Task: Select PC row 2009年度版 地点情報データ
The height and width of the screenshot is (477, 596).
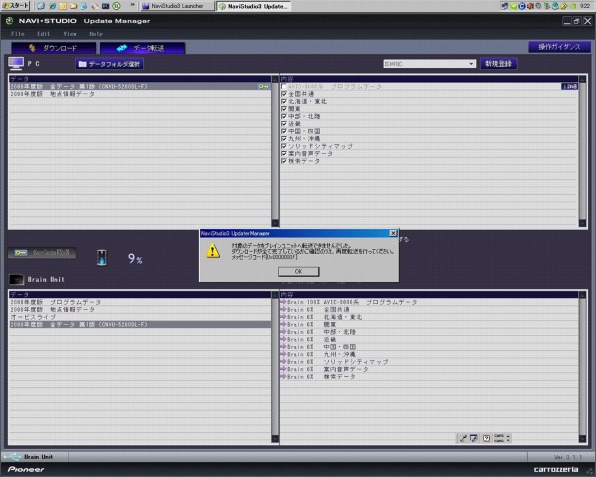Action: click(140, 94)
